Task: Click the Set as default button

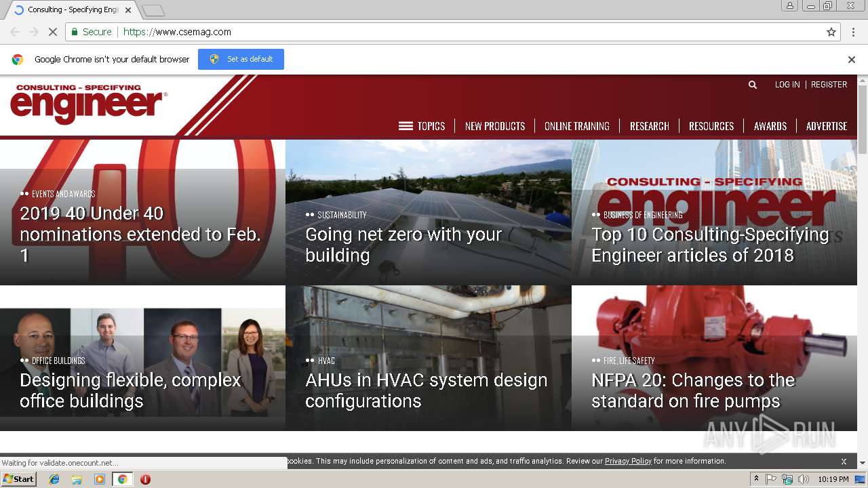Action: tap(241, 59)
